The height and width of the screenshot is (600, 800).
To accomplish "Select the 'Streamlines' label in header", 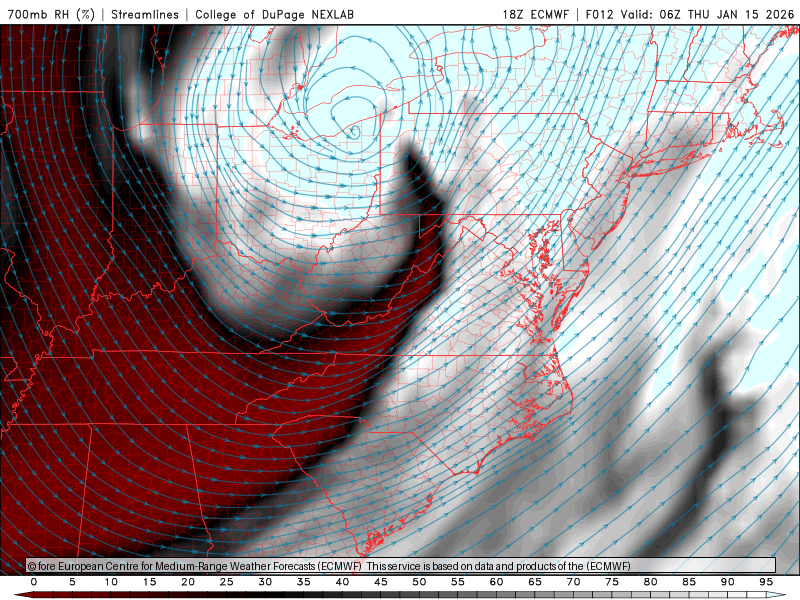I will 145,14.
